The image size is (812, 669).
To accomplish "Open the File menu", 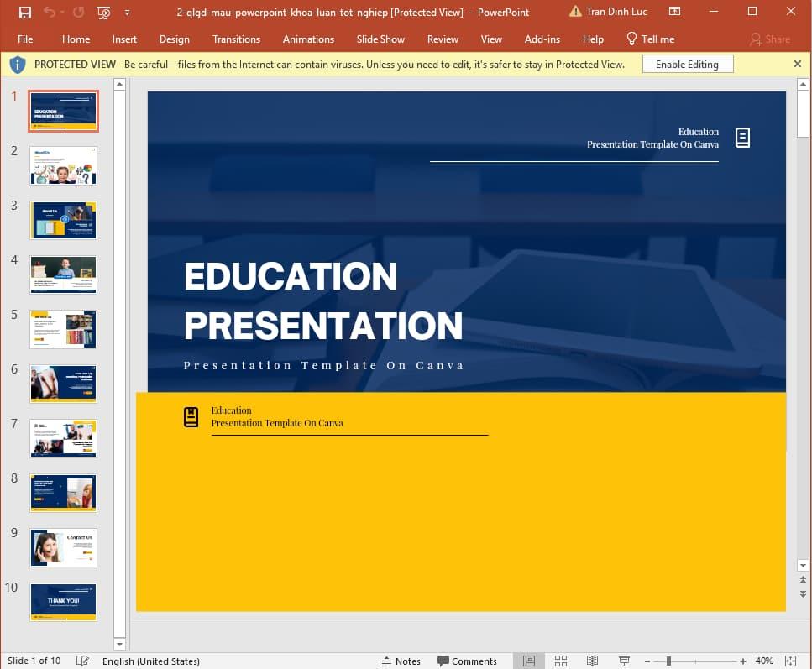I will coord(25,39).
